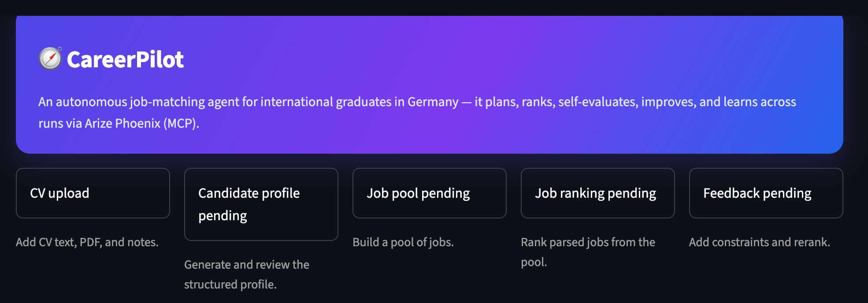Click 'Rank parsed jobs from the pool' caption

pos(588,252)
